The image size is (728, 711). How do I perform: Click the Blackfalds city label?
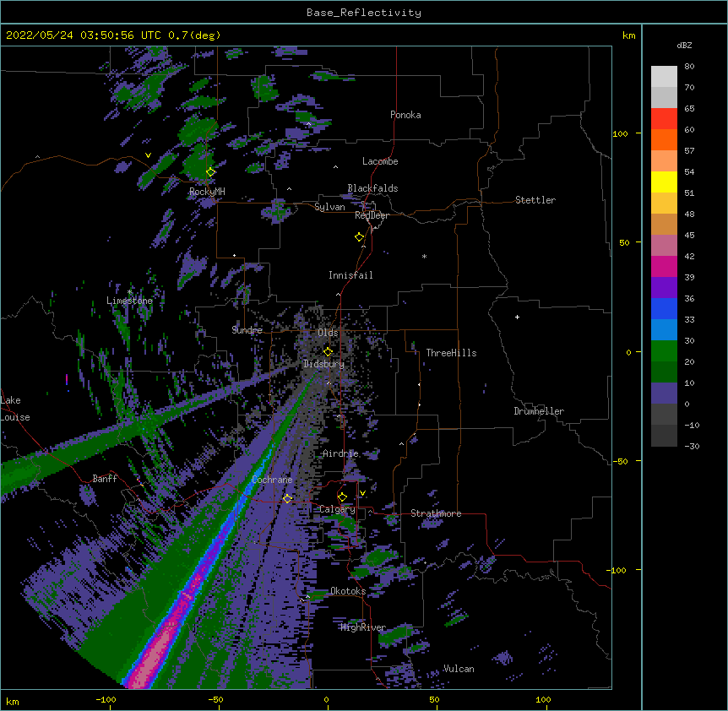click(372, 188)
